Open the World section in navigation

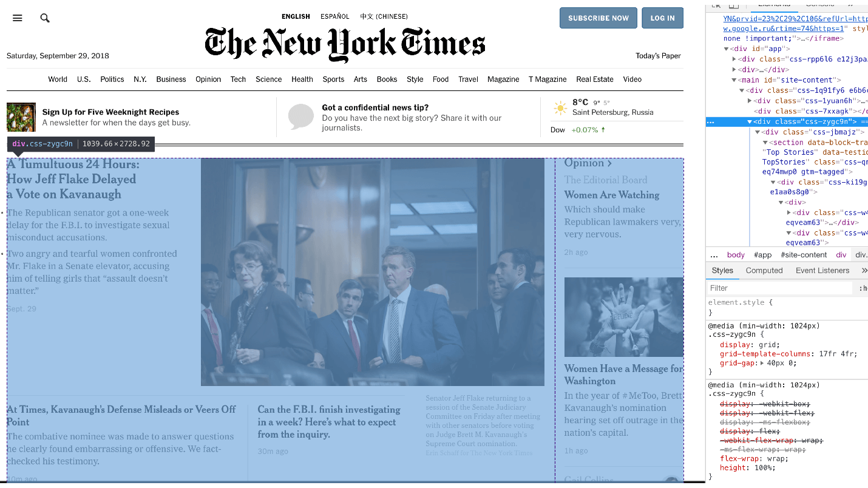(58, 80)
